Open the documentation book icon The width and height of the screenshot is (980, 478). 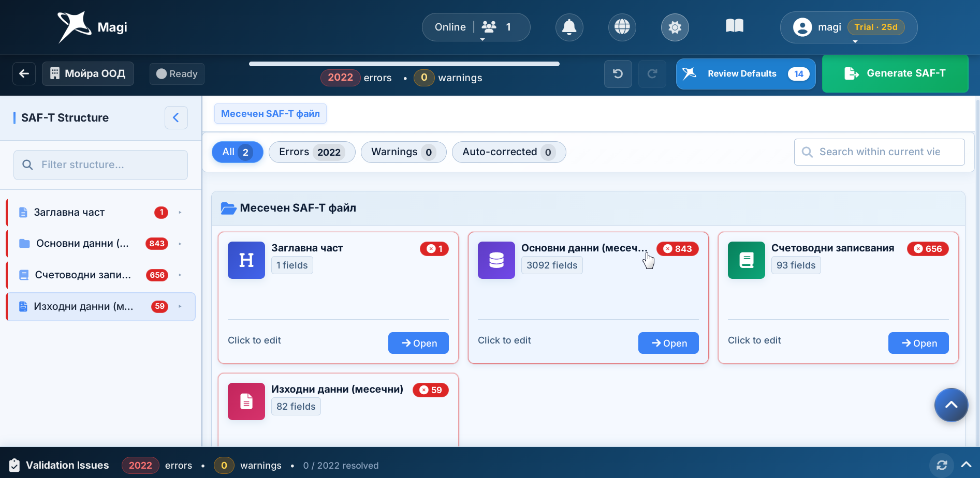click(x=735, y=26)
